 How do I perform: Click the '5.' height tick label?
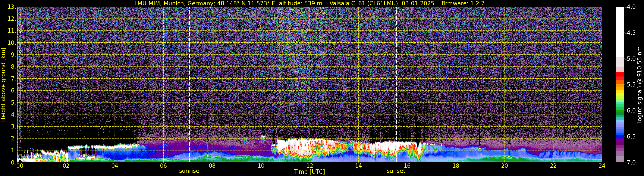tap(13, 103)
